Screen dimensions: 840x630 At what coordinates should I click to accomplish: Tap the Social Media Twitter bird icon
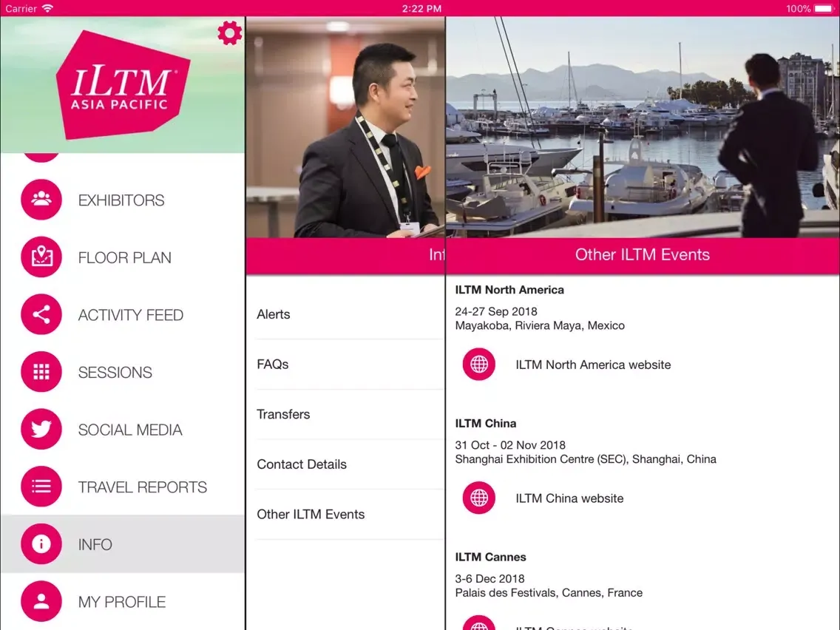[41, 429]
